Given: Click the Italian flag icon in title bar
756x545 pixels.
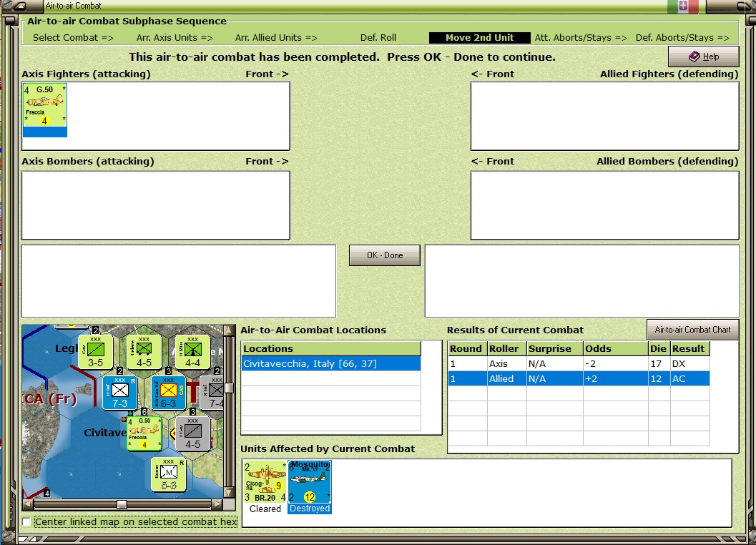Looking at the screenshot, I should coord(683,6).
